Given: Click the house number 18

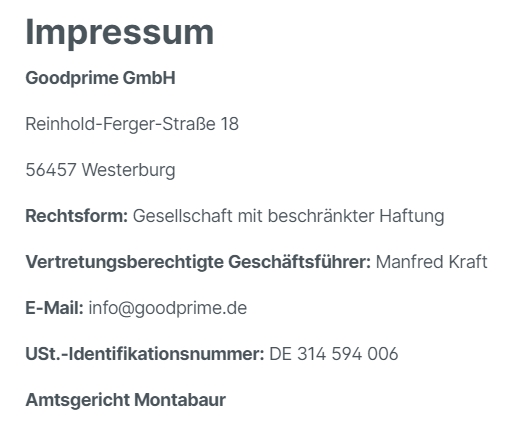Looking at the screenshot, I should point(229,124).
